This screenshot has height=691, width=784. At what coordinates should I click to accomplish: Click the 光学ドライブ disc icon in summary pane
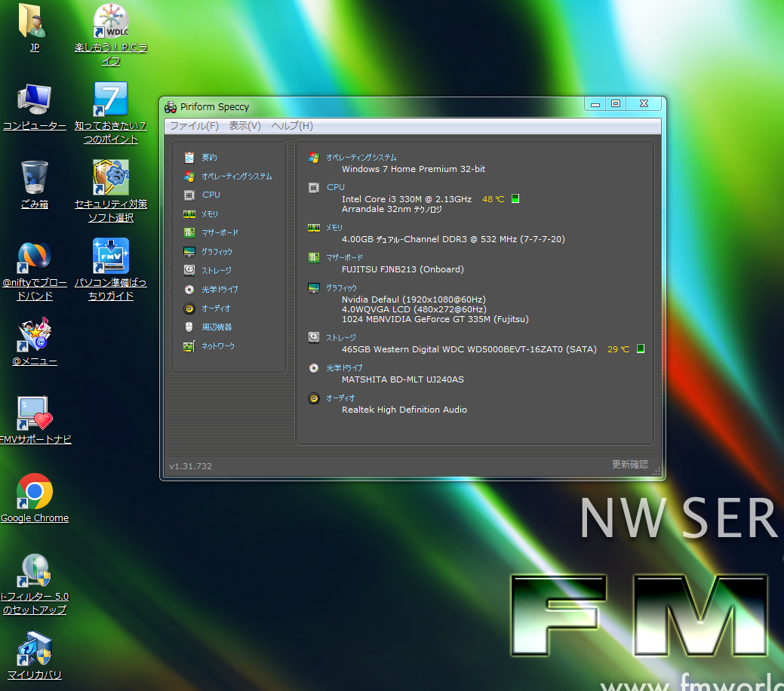(x=314, y=368)
